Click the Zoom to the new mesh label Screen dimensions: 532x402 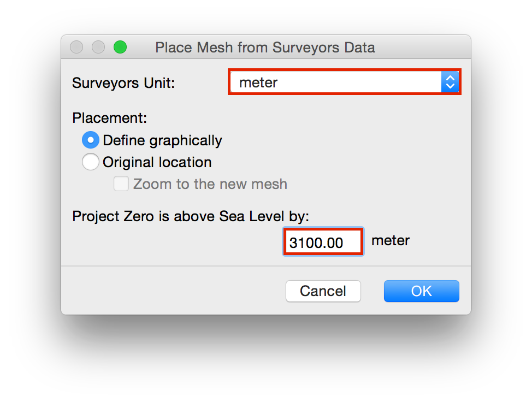210,184
